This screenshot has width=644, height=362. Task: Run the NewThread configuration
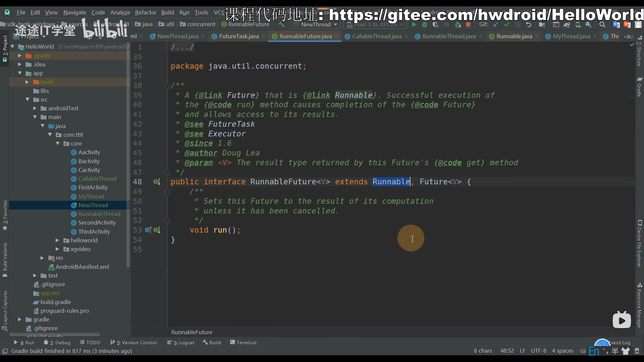tap(414, 24)
